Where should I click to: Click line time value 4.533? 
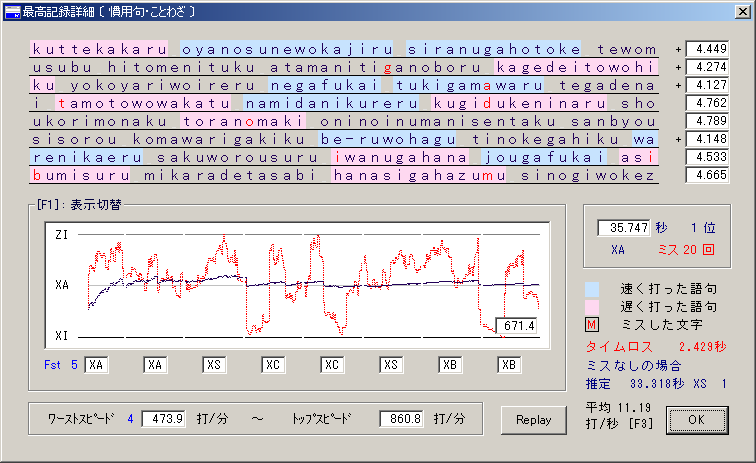pos(707,157)
